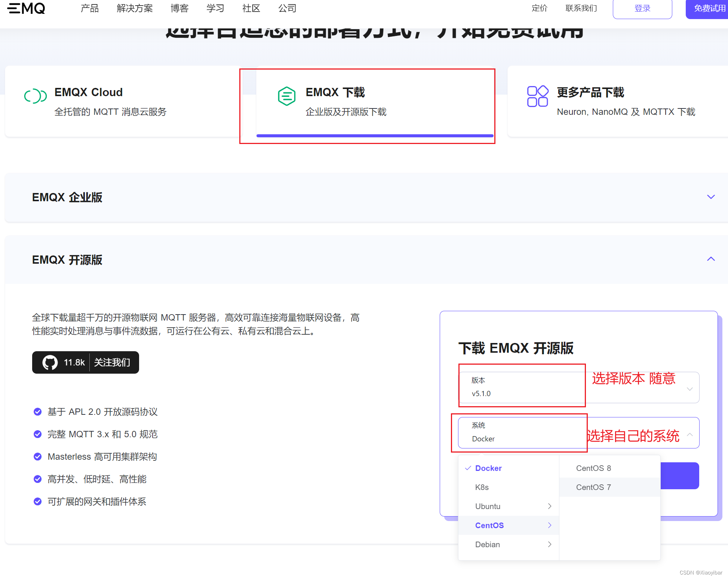Collapse the EMQX 开源版 section
The image size is (728, 579).
click(711, 259)
